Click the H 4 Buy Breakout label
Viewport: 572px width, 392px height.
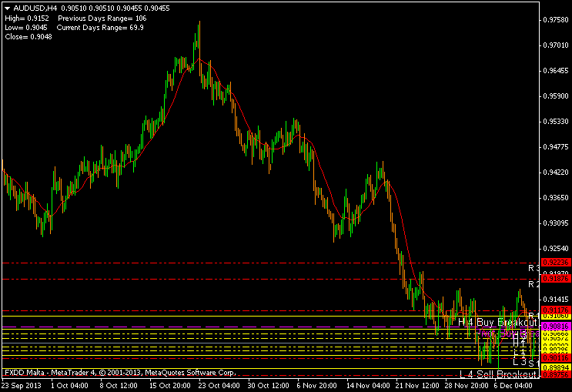click(x=497, y=323)
